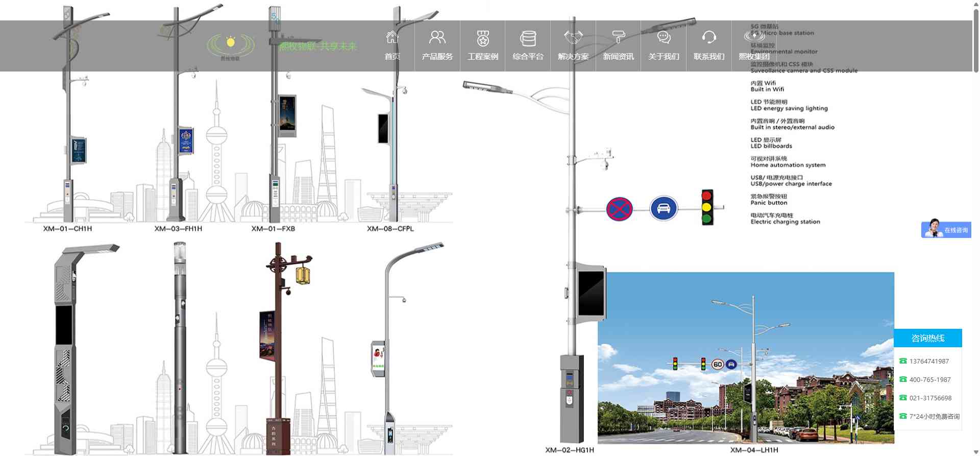Click the home house icon
Screen dimensions: 980x456
(392, 37)
